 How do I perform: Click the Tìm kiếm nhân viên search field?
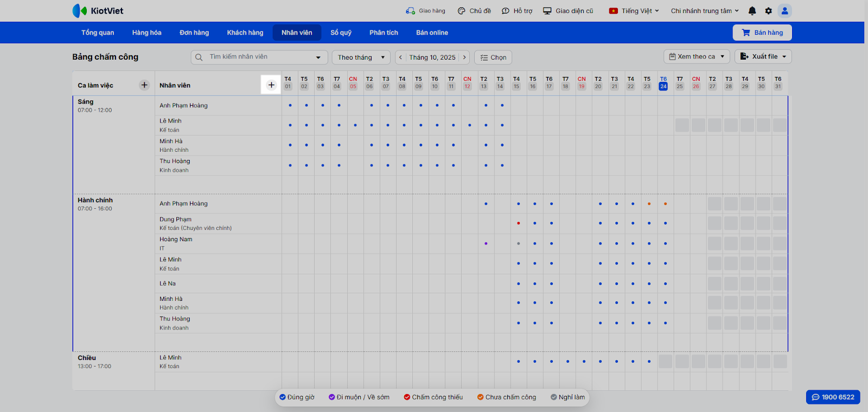tap(259, 57)
